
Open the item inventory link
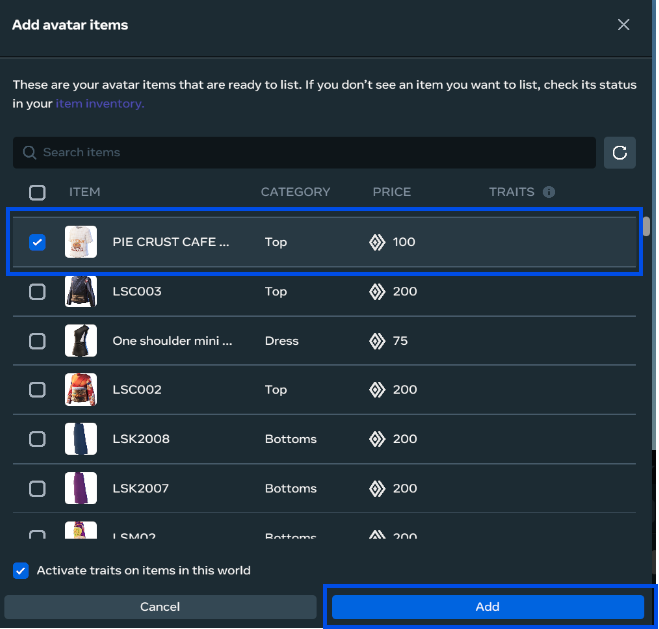pos(100,103)
